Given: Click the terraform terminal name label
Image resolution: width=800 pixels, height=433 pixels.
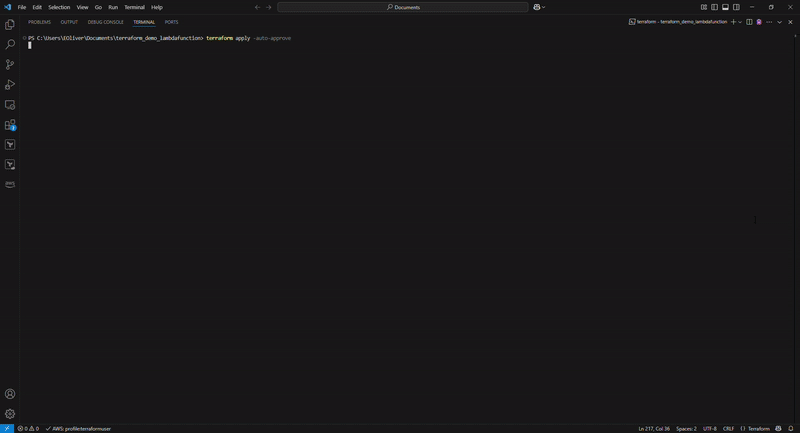Looking at the screenshot, I should point(678,22).
